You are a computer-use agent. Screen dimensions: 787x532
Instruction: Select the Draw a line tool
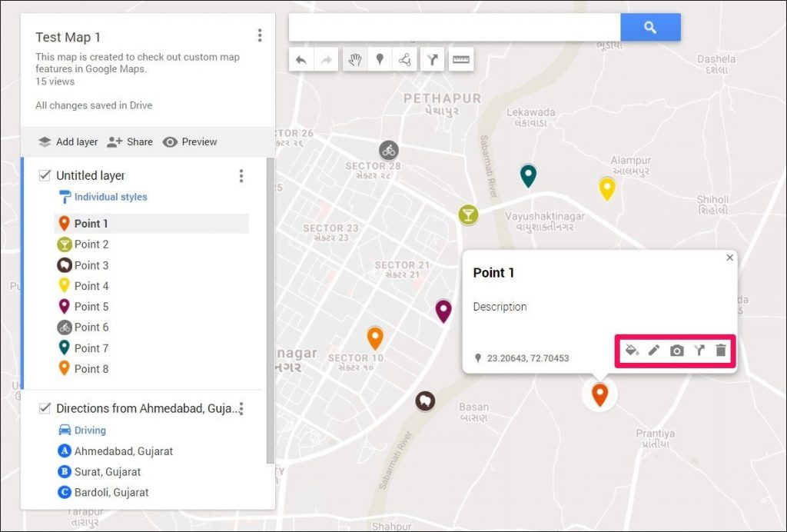point(405,60)
